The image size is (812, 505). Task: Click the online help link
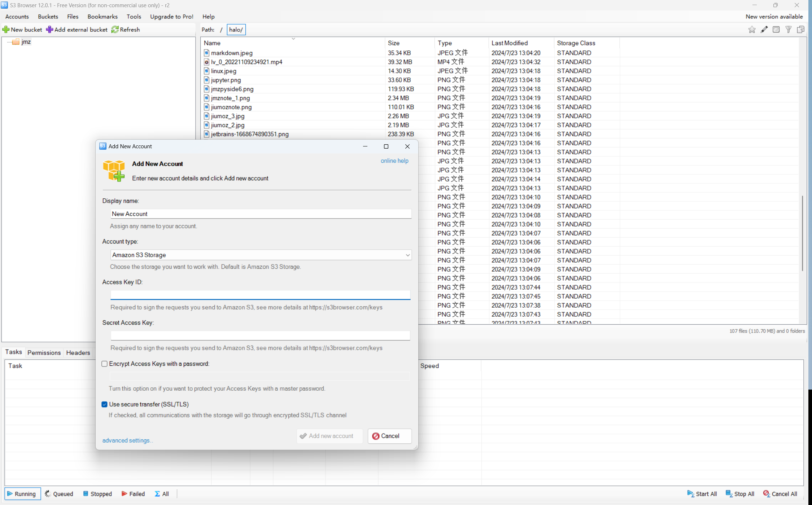tap(394, 161)
